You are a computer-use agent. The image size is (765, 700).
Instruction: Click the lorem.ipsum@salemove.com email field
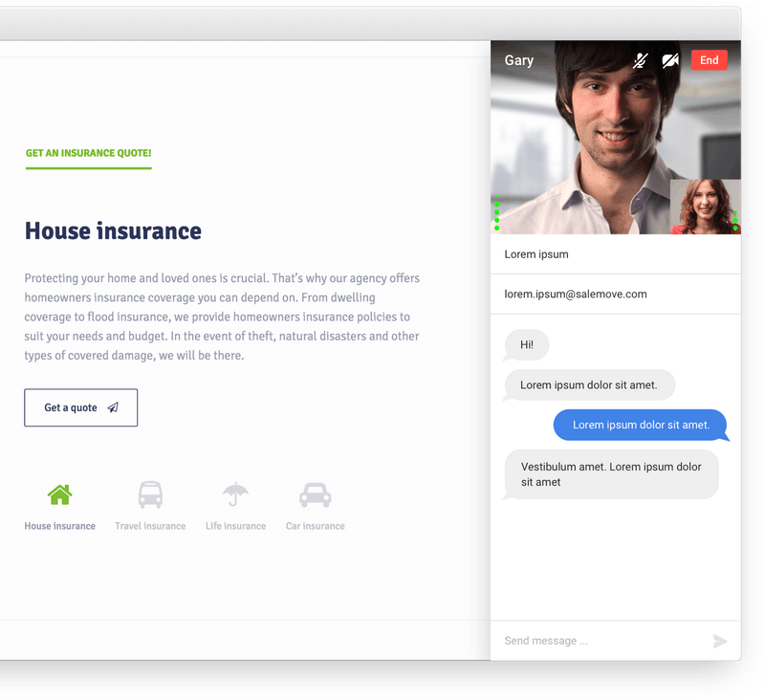(616, 295)
